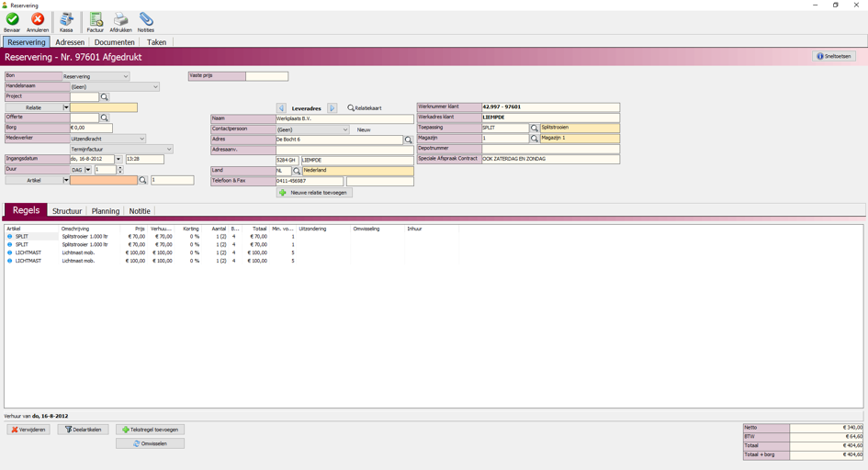
Task: Go to previous Leveradres with left arrow
Action: click(281, 108)
